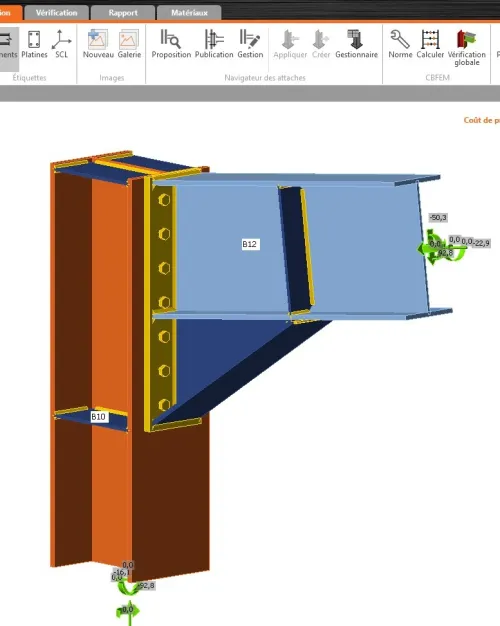Click the Publication icon

click(x=214, y=45)
